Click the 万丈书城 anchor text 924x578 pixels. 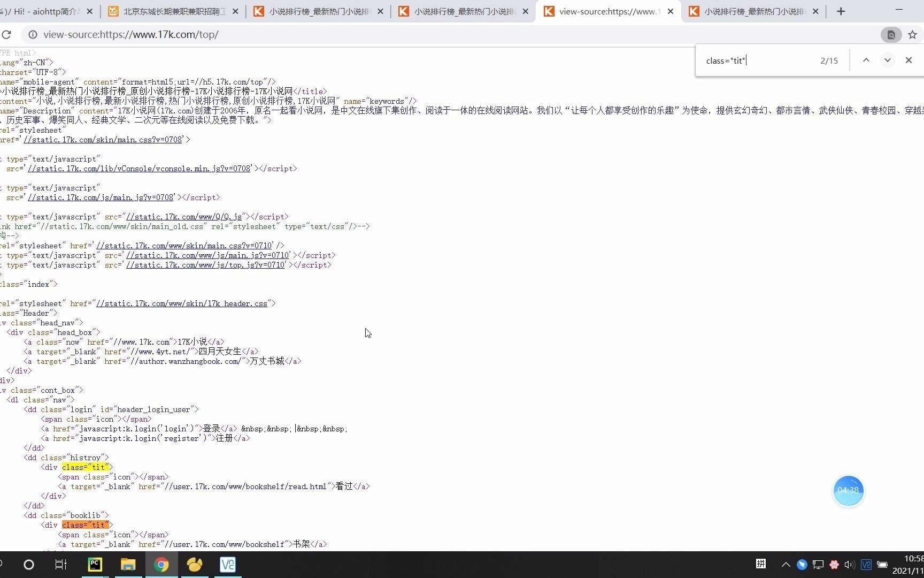click(x=267, y=361)
